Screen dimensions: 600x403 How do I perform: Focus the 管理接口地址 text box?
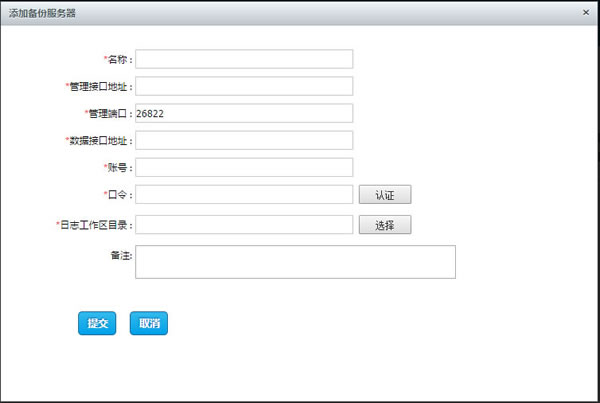[244, 86]
